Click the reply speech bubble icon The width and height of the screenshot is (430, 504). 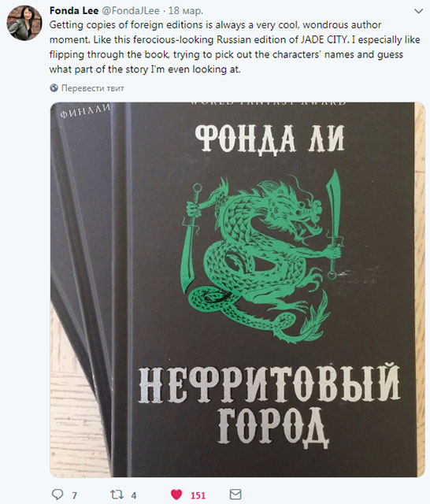click(57, 494)
